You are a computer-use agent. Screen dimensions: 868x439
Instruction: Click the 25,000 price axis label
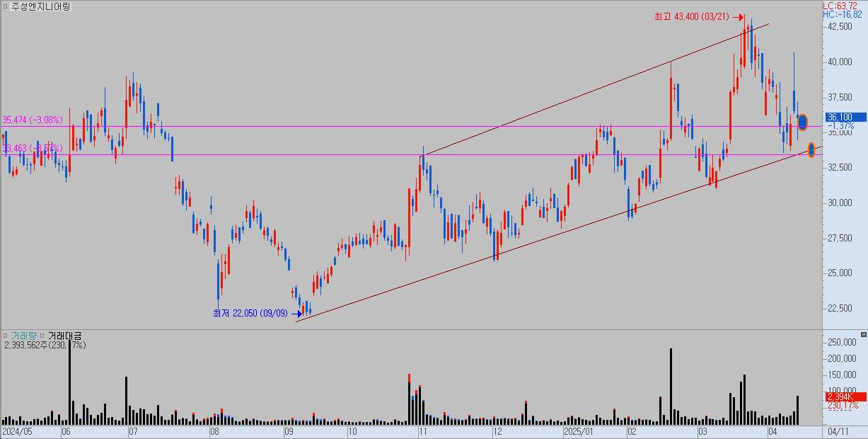840,273
